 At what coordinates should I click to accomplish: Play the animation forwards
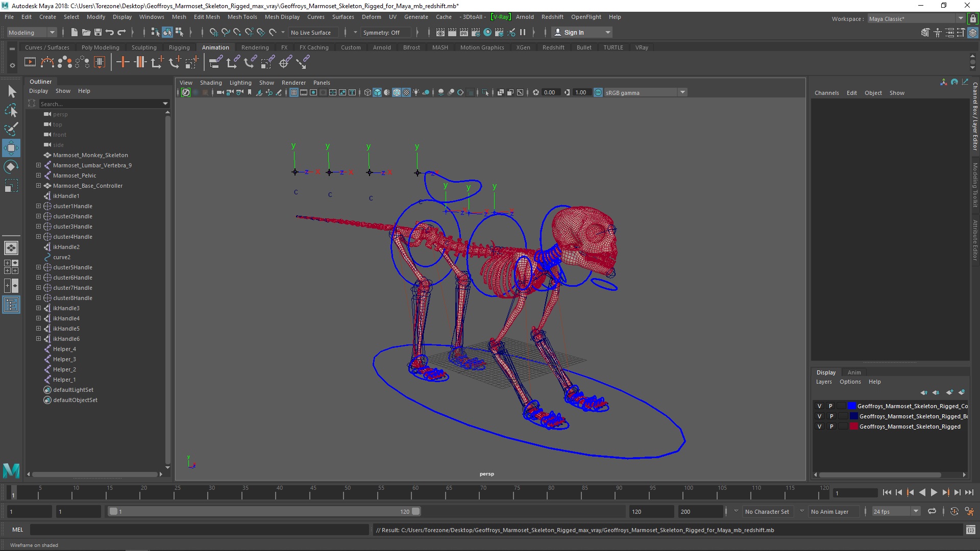pyautogui.click(x=934, y=492)
